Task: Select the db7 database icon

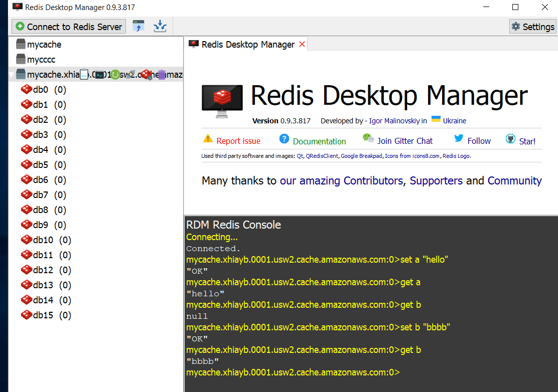Action: 26,195
